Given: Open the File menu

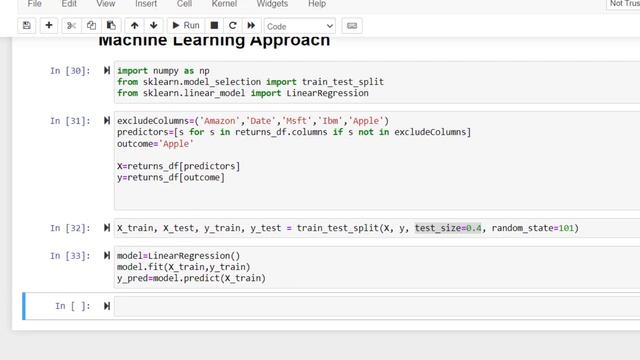Looking at the screenshot, I should tap(35, 4).
